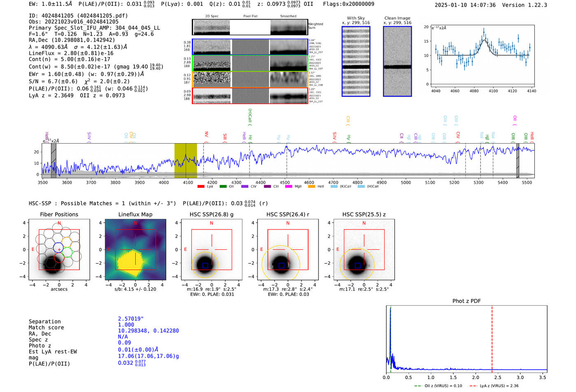Click the orange HeII legend swatch
Viewport: 576px width, 392px height.
coord(311,187)
